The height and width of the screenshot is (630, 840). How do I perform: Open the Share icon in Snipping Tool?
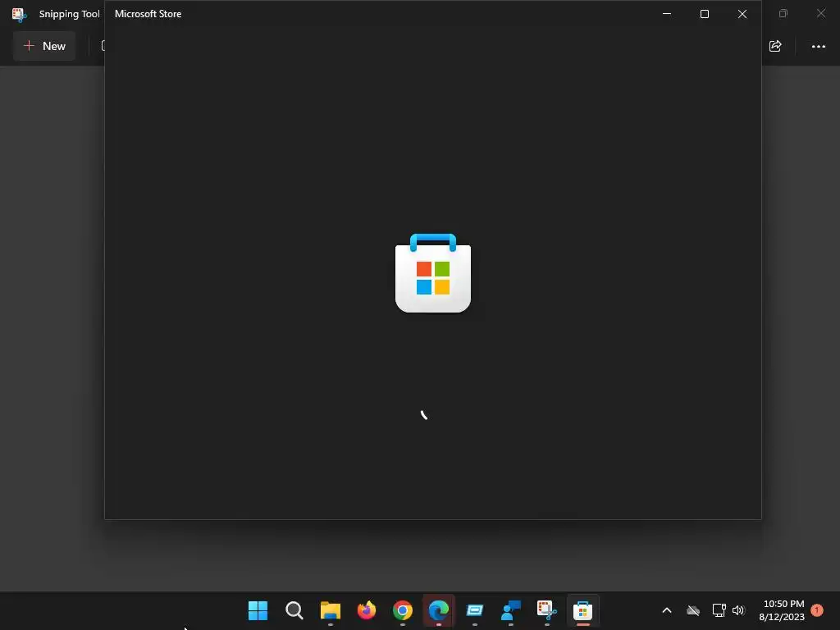click(x=775, y=46)
